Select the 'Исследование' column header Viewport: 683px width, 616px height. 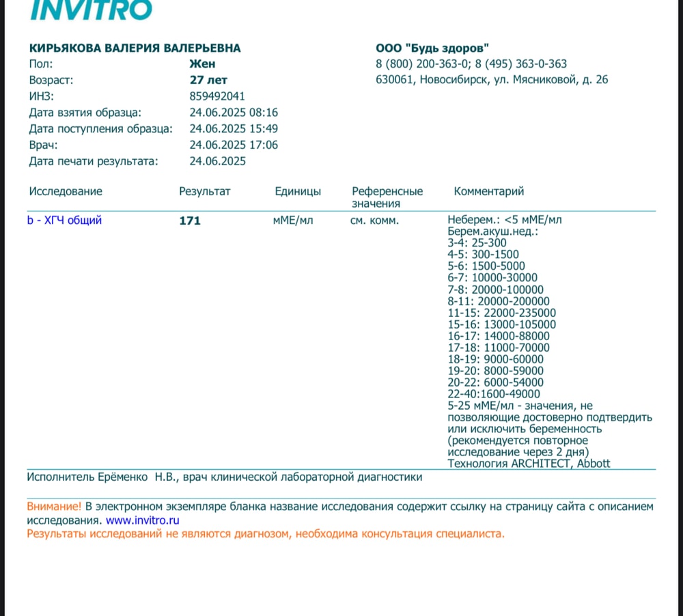click(66, 192)
